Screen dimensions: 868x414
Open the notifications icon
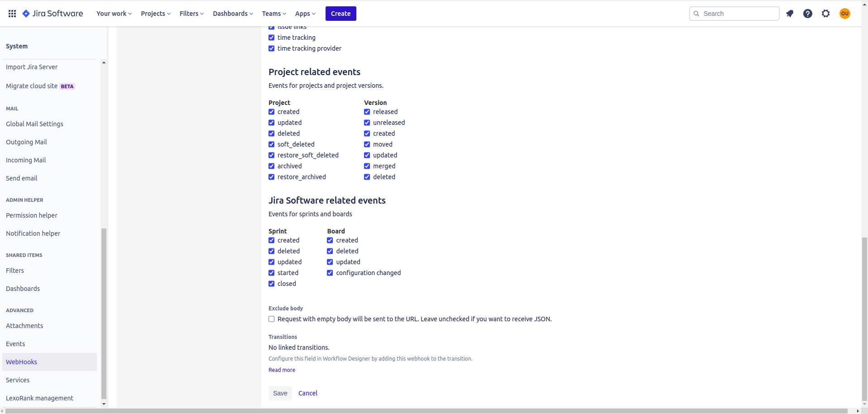[790, 14]
